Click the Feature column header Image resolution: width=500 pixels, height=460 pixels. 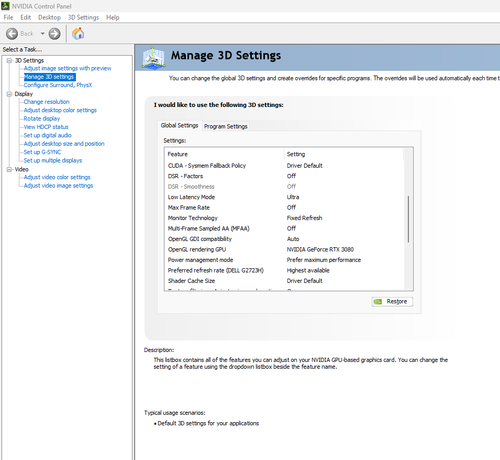[x=225, y=154]
